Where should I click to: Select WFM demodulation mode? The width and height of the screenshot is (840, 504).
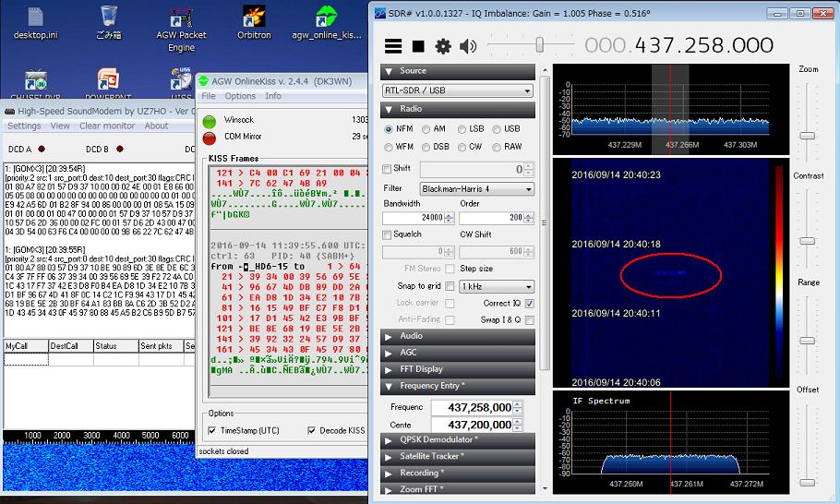[x=389, y=147]
